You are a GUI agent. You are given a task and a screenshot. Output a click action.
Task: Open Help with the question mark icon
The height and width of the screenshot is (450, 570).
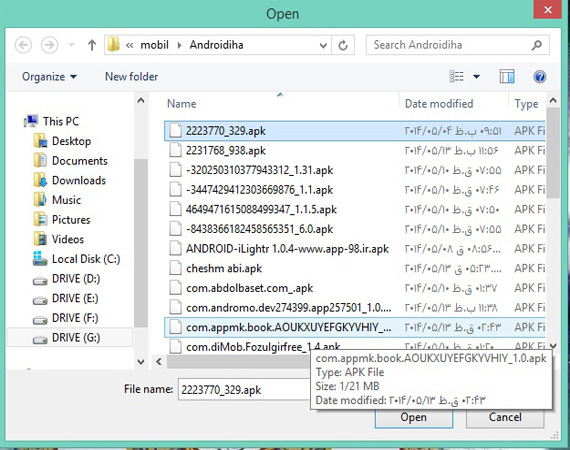(539, 77)
